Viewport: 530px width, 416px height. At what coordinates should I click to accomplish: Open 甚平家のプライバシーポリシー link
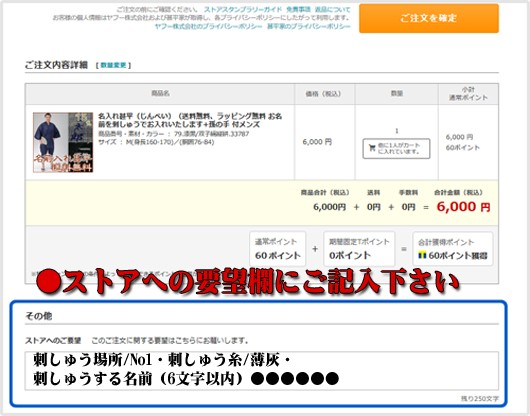(309, 26)
